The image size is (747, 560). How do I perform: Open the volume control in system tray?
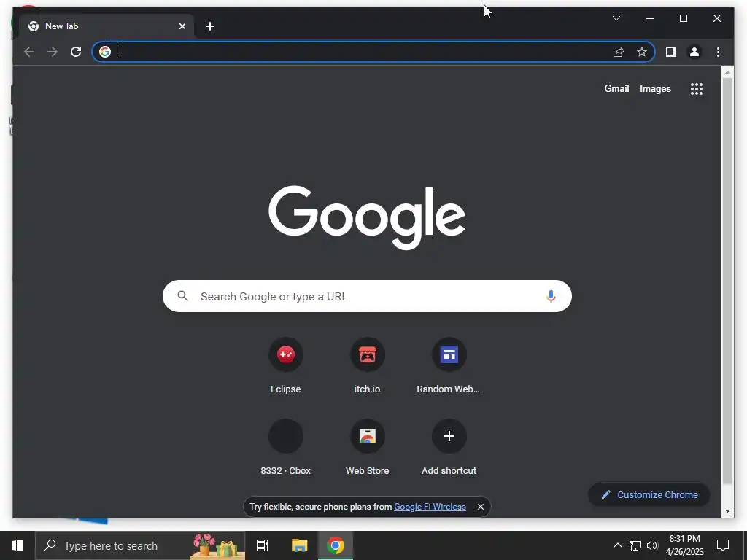click(x=652, y=545)
